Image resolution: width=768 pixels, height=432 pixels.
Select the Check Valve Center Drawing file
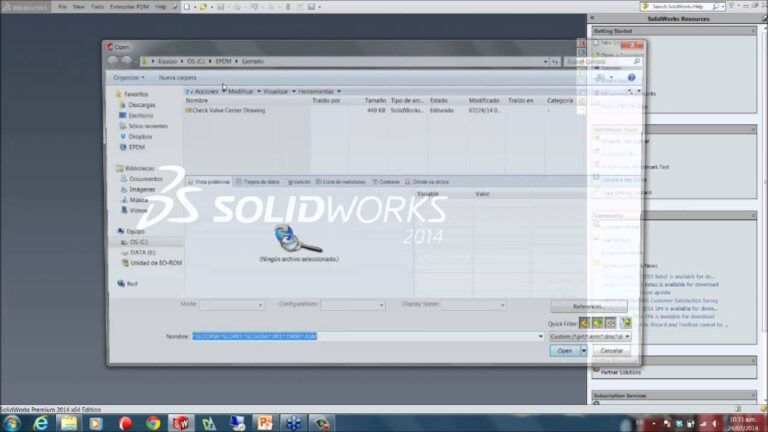click(230, 110)
